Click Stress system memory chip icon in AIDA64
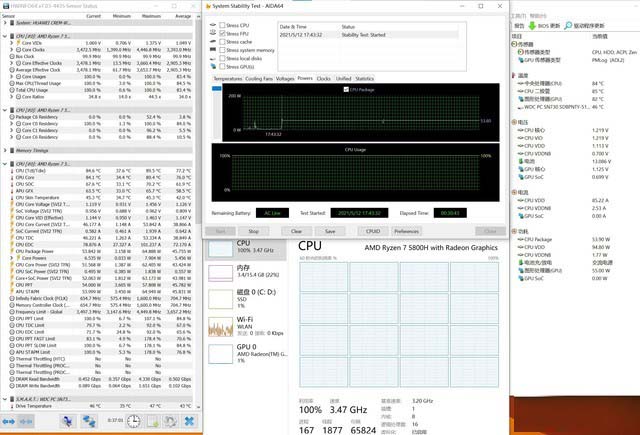The image size is (640, 435). 213,50
